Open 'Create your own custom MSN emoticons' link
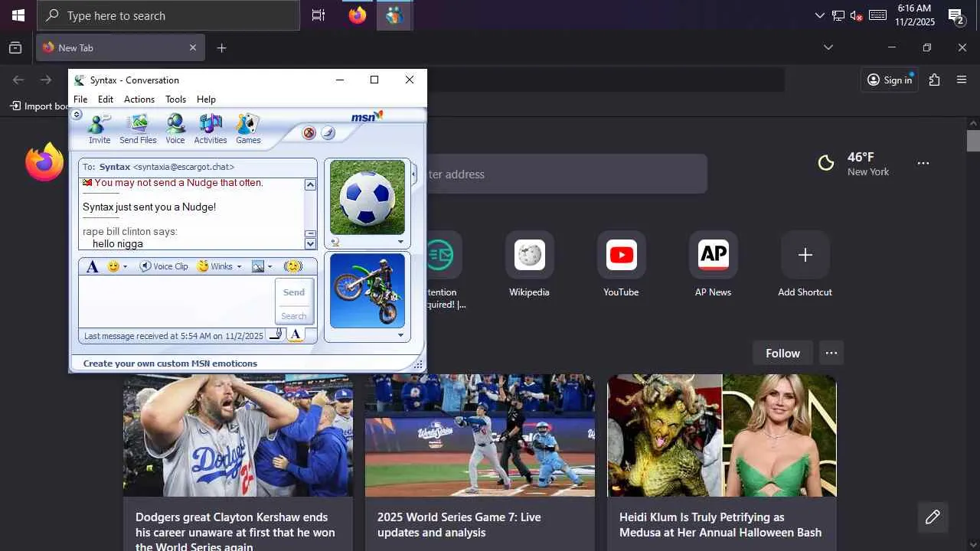This screenshot has height=551, width=980. 170,364
